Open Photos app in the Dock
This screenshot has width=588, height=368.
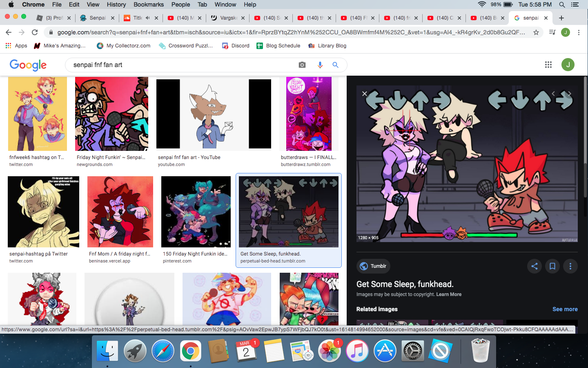[330, 351]
